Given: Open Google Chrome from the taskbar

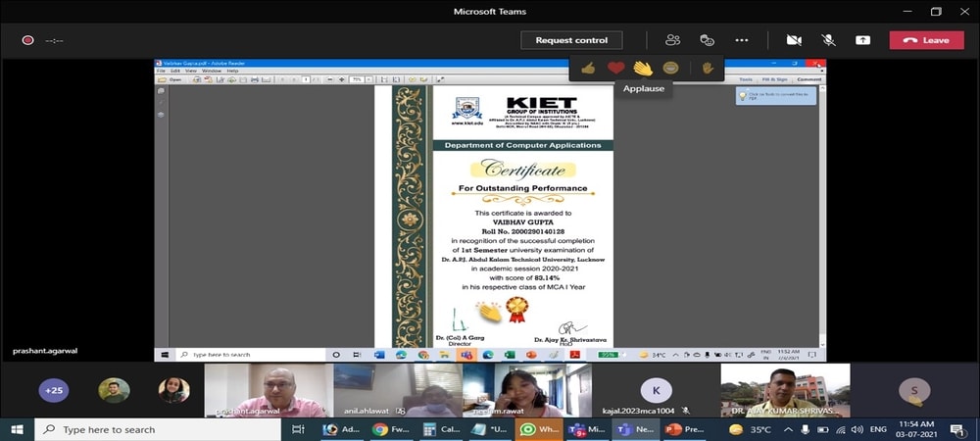Looking at the screenshot, I should pos(379,429).
